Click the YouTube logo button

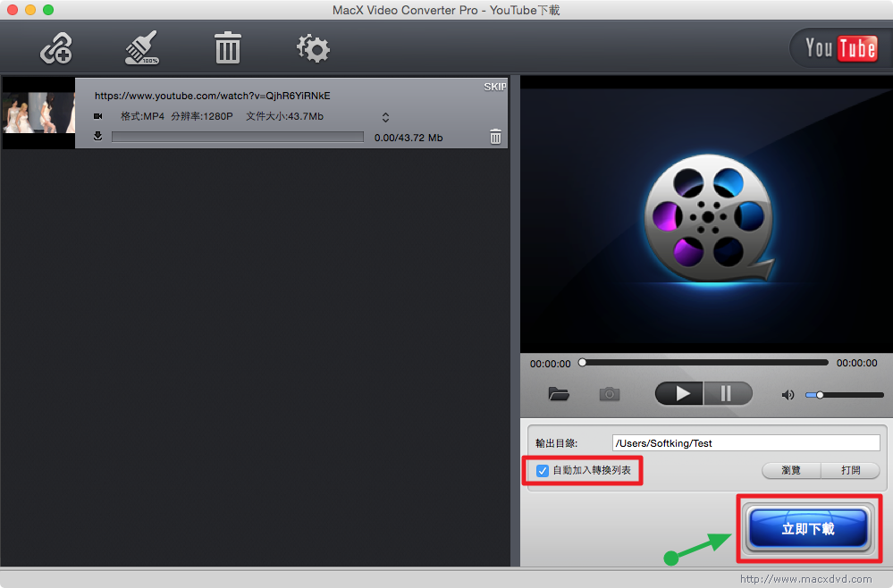840,48
